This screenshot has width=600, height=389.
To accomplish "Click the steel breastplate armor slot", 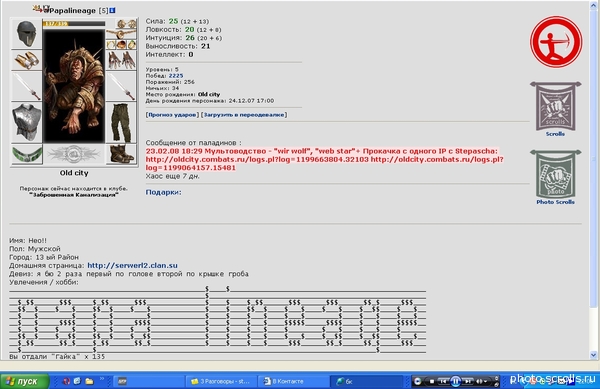I will tap(26, 122).
